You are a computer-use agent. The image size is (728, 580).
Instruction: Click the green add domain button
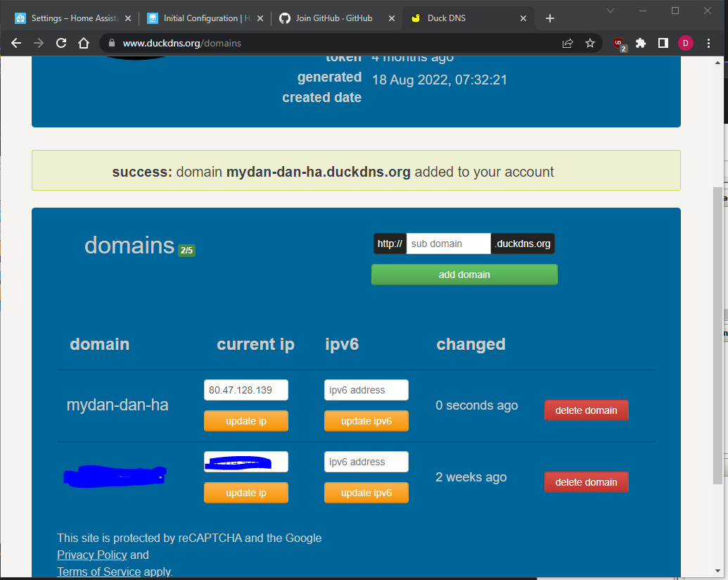464,275
